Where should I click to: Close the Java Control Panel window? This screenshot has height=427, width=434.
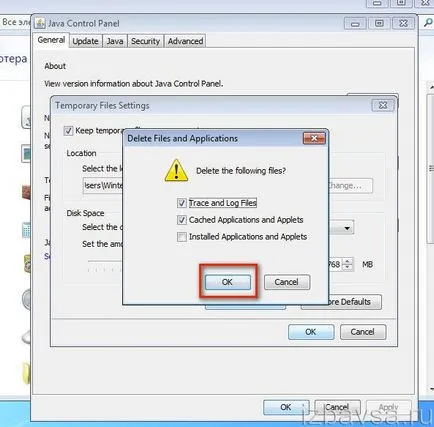pos(403,24)
